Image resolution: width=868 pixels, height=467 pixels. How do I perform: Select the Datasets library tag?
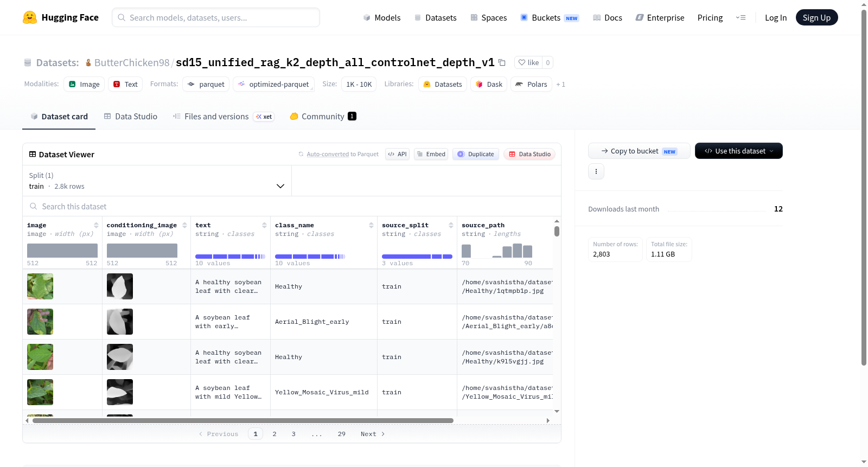[443, 84]
